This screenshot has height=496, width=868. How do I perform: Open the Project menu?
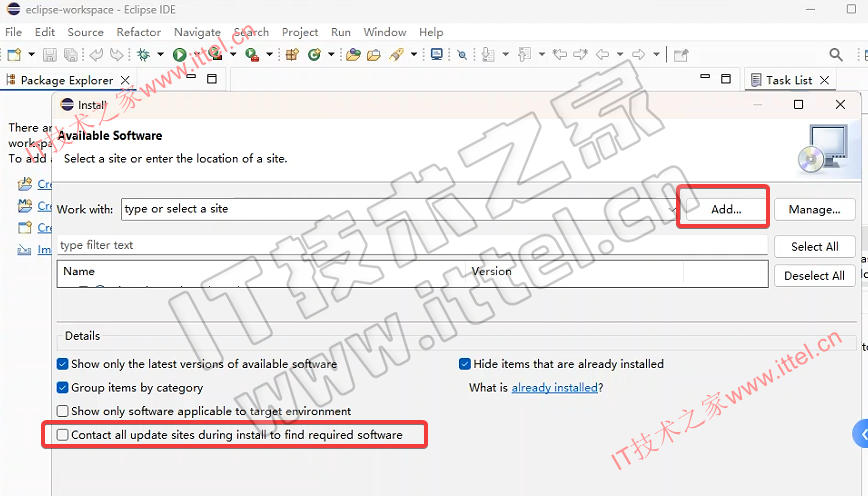pyautogui.click(x=299, y=32)
